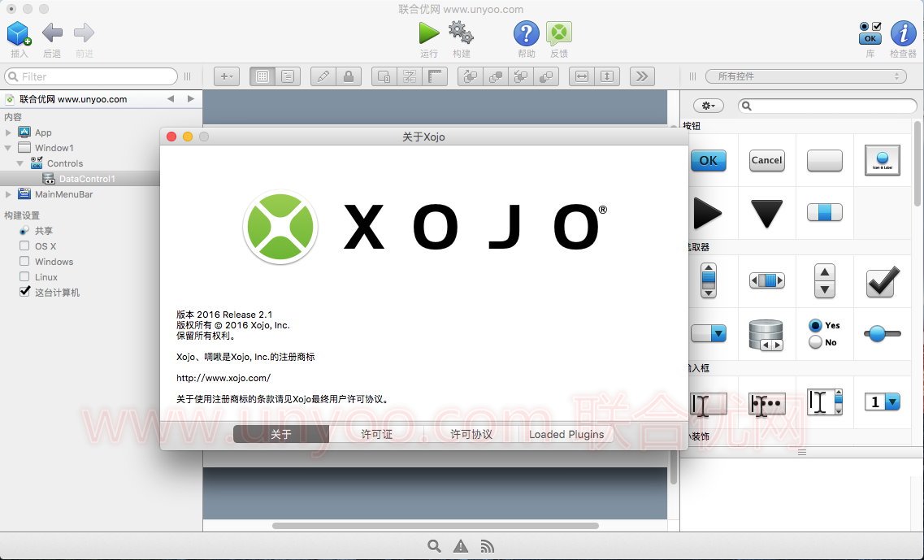Image resolution: width=924 pixels, height=560 pixels.
Task: Click the fill width horizontal arrows icon
Action: pos(582,76)
